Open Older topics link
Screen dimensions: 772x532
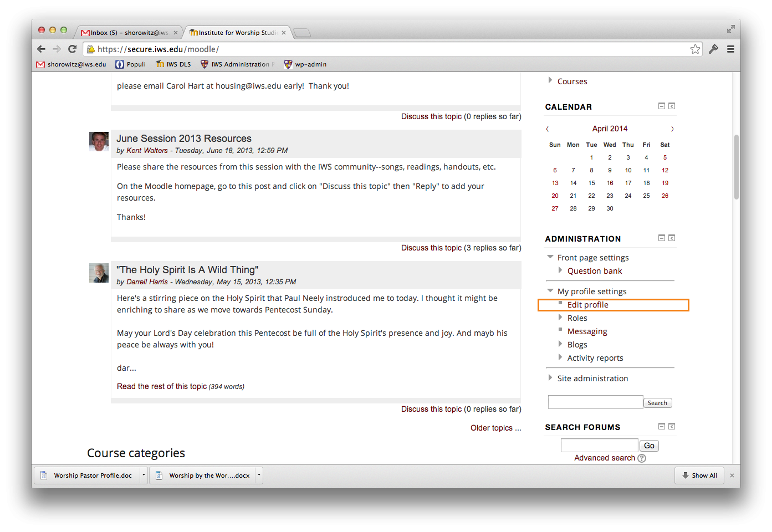tap(496, 428)
